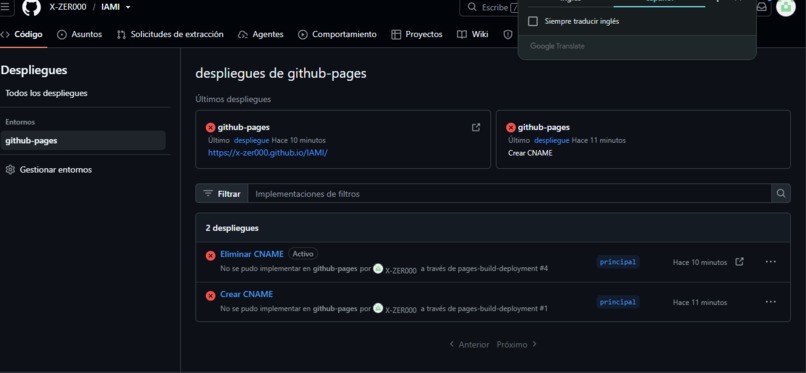Open the Filtrar filter dropdown button
The image size is (806, 373).
tap(222, 194)
